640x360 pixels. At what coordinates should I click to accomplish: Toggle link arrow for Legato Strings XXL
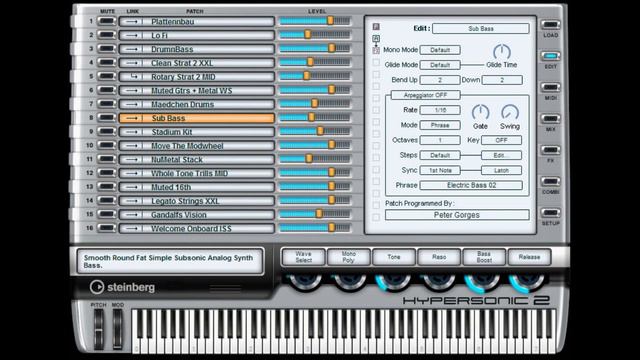(x=131, y=201)
